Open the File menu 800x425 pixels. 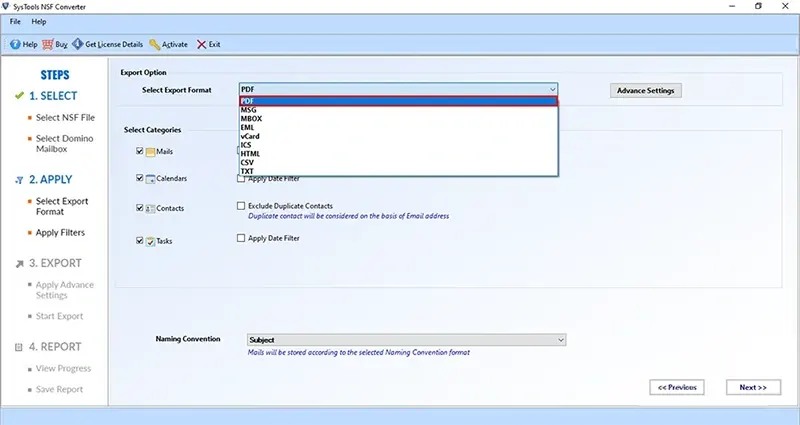pyautogui.click(x=15, y=21)
